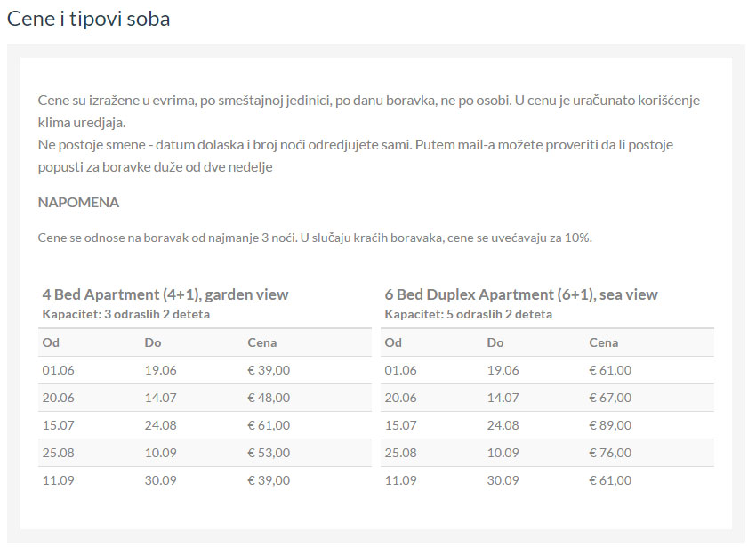This screenshot has height=548, width=756.
Task: Click the 30.09 end date in garden view table
Action: pyautogui.click(x=160, y=480)
